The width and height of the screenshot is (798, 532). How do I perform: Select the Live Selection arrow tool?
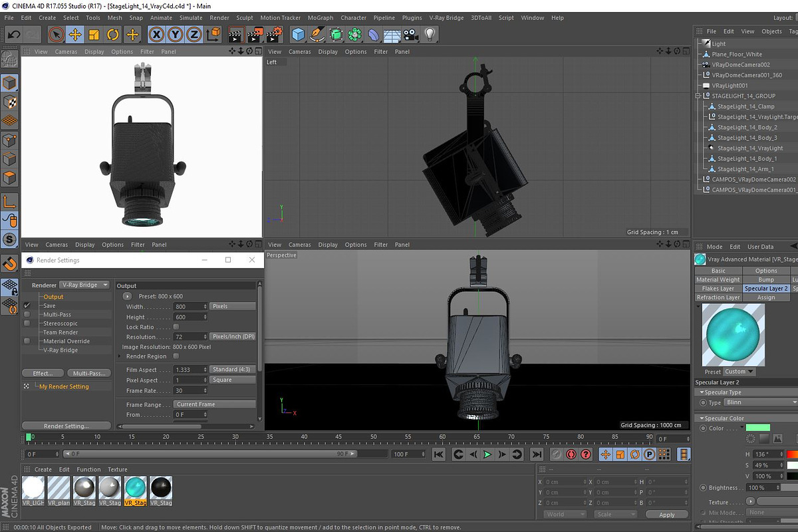click(57, 35)
